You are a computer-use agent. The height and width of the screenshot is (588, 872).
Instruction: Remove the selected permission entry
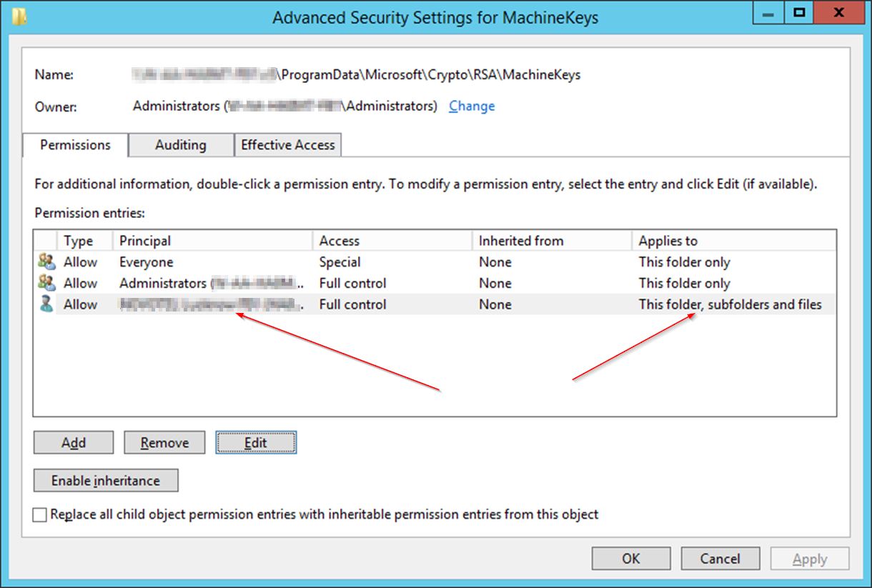coord(164,442)
